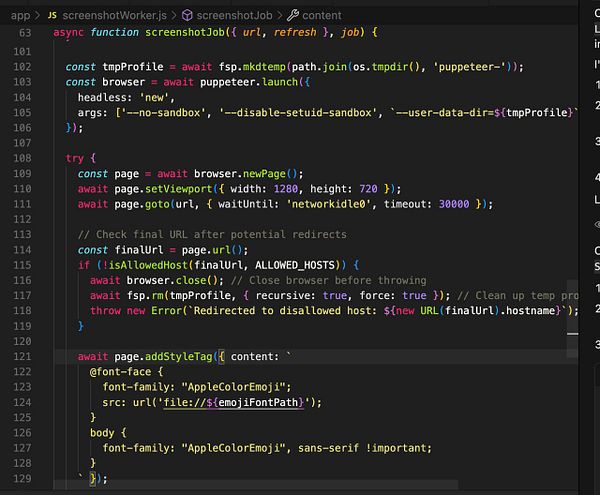The height and width of the screenshot is (495, 600).
Task: Select the 'content' breadcrumb item
Action: click(321, 15)
